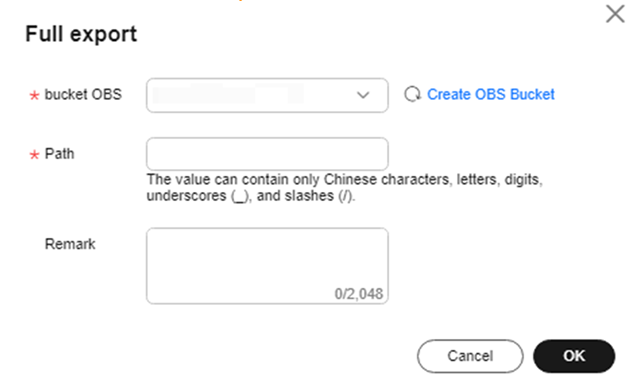The height and width of the screenshot is (387, 642).
Task: Click the underscores and slashes hint line
Action: (x=251, y=196)
